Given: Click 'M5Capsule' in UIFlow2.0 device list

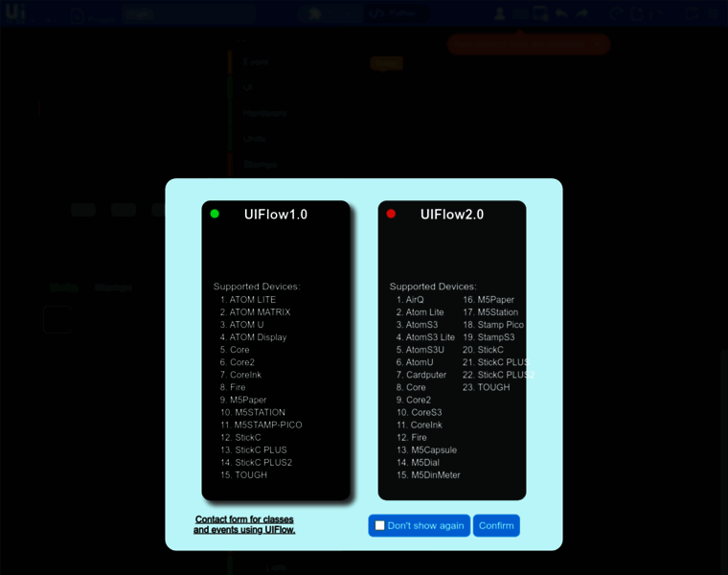Looking at the screenshot, I should pos(434,450).
